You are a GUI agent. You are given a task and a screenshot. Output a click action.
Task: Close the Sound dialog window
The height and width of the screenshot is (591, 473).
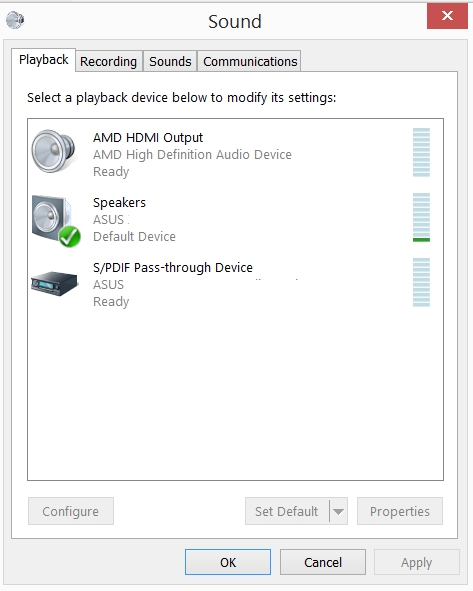(447, 16)
